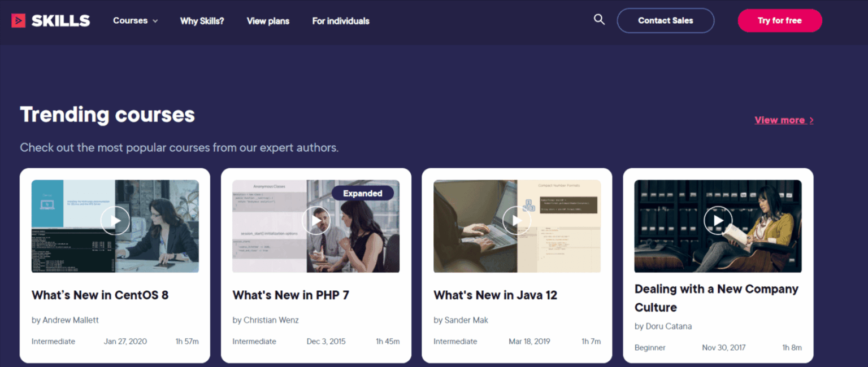Viewport: 868px width, 367px height.
Task: Expand the Courses dropdown
Action: tap(134, 20)
